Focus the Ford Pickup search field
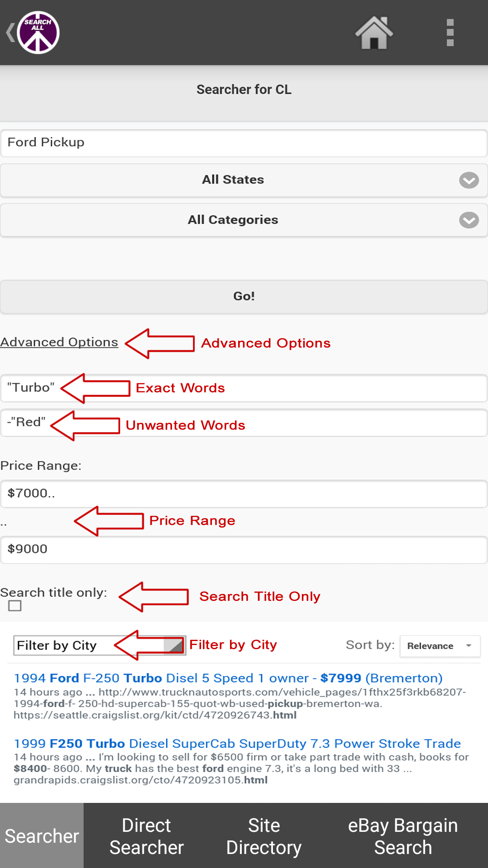This screenshot has height=868, width=488. pyautogui.click(x=244, y=142)
